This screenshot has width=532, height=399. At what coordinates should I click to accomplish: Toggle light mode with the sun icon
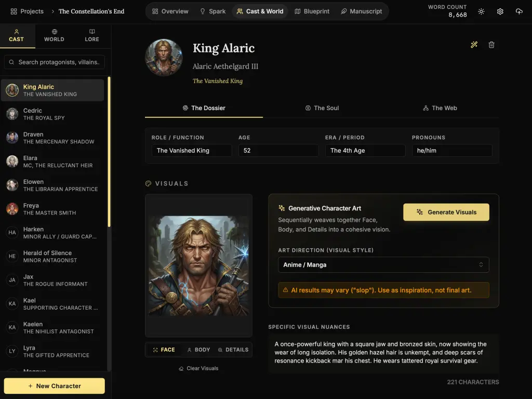point(481,11)
